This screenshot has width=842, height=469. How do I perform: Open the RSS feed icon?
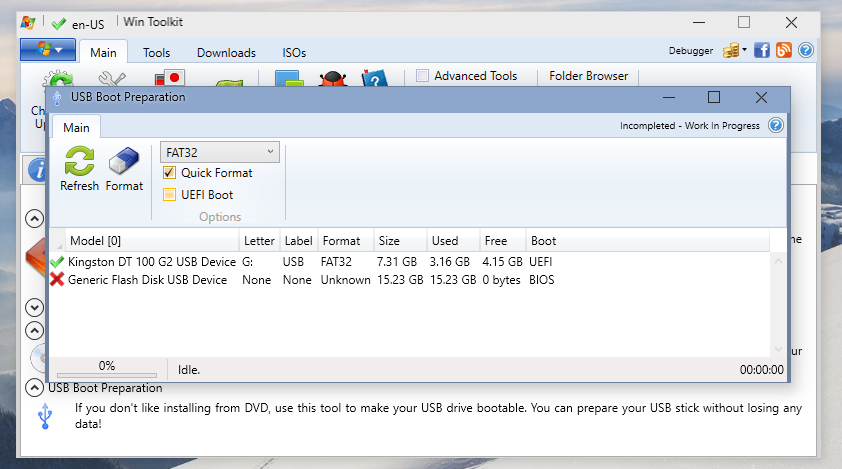pos(783,51)
